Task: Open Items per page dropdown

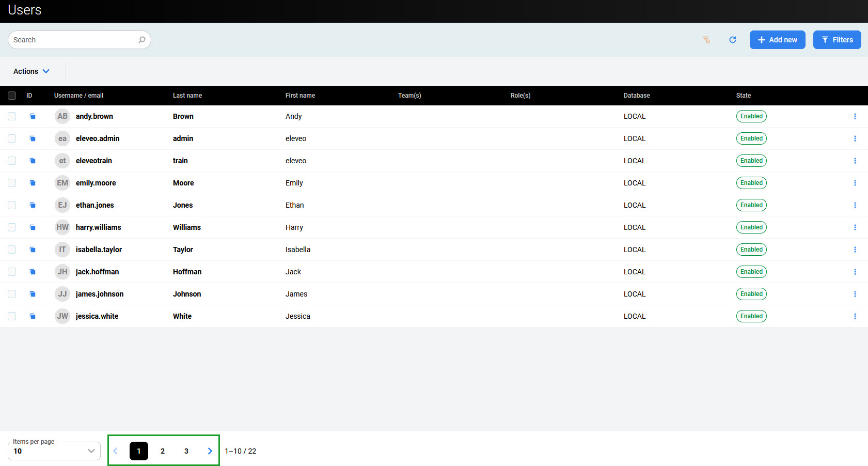Action: tap(54, 451)
